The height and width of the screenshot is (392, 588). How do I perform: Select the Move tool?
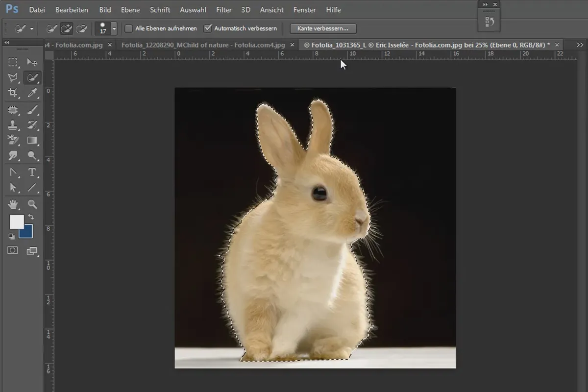pyautogui.click(x=32, y=62)
